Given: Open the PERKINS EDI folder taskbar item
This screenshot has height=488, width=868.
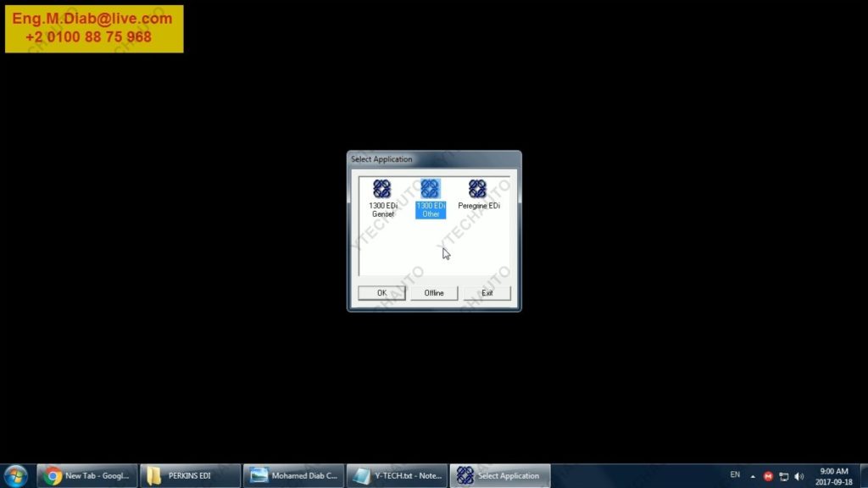Looking at the screenshot, I should coord(190,475).
